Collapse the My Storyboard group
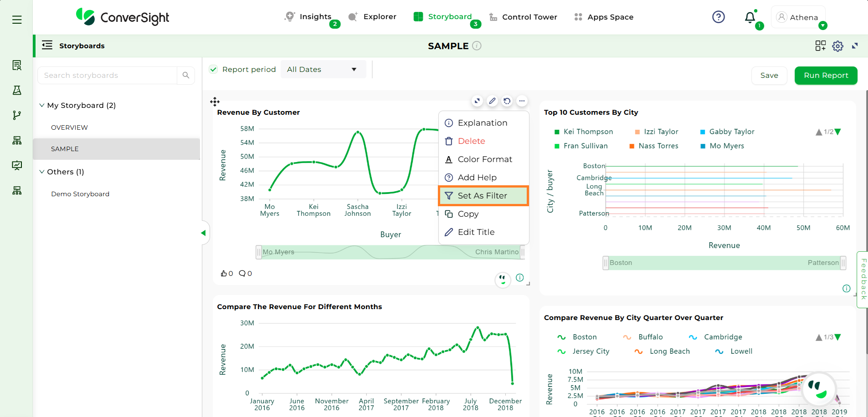The width and height of the screenshot is (868, 417). pos(42,105)
